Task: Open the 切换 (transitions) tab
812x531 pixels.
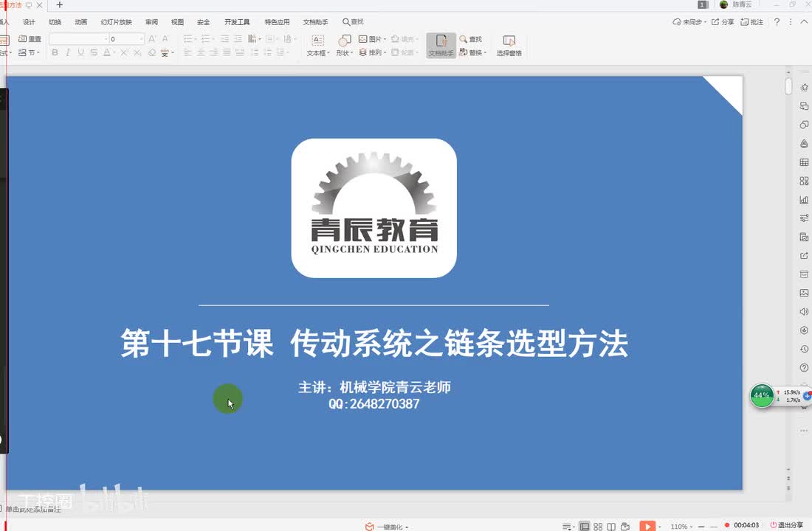Action: click(x=55, y=21)
